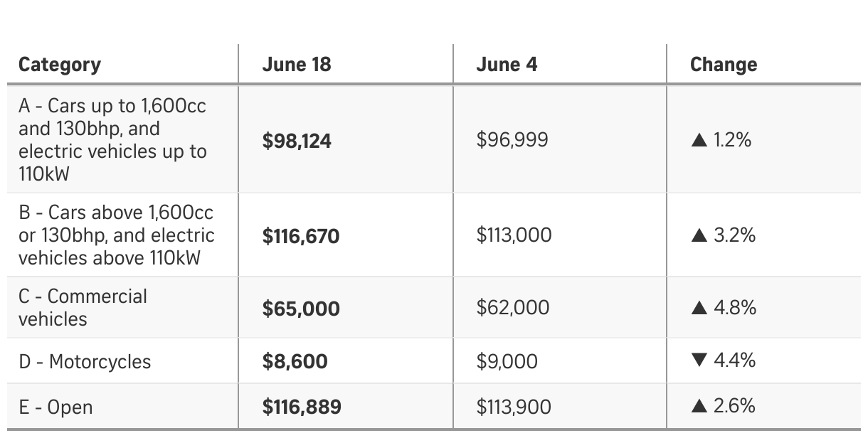The height and width of the screenshot is (438, 868).
Task: Select the $116,670 June 18 price
Action: click(x=301, y=236)
